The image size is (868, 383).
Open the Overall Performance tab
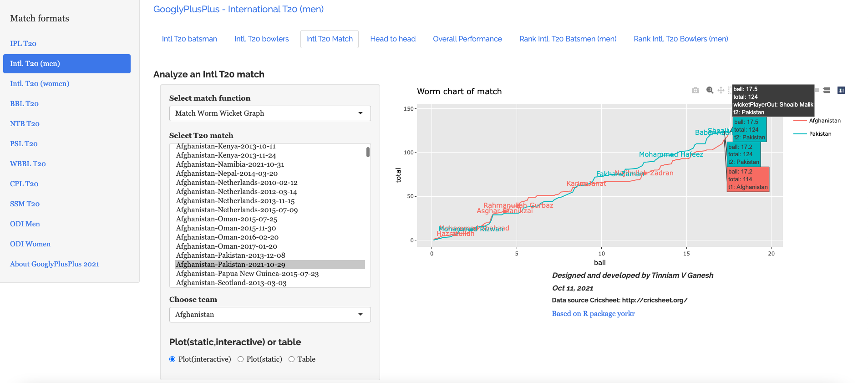click(x=467, y=39)
